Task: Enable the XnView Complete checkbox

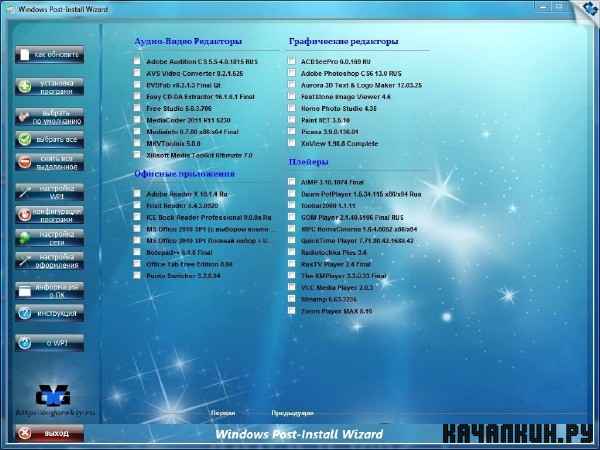Action: point(292,143)
